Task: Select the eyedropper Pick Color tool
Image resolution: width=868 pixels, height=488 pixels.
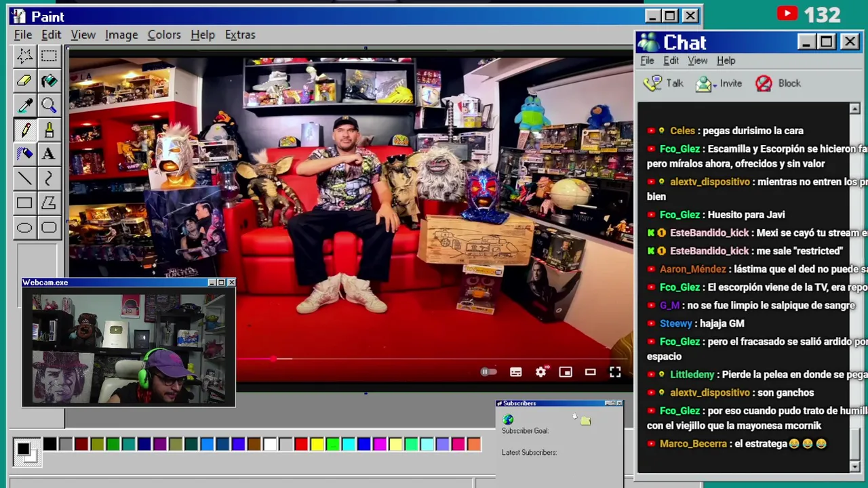Action: 24,105
